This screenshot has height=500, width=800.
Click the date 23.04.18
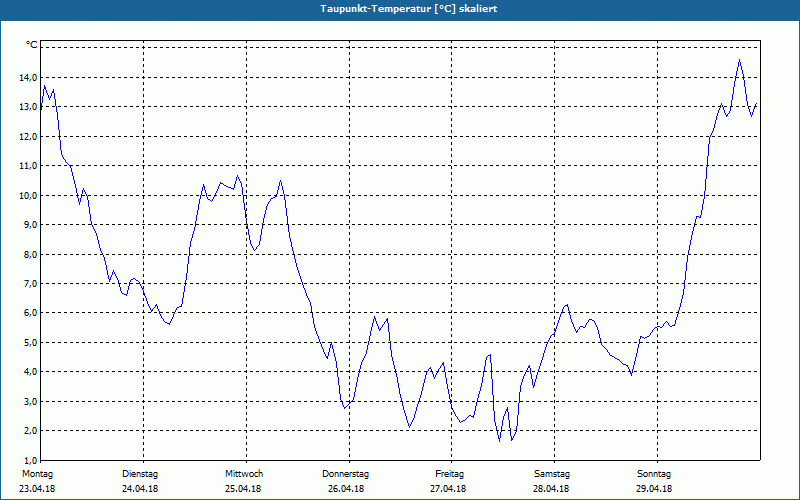37,489
